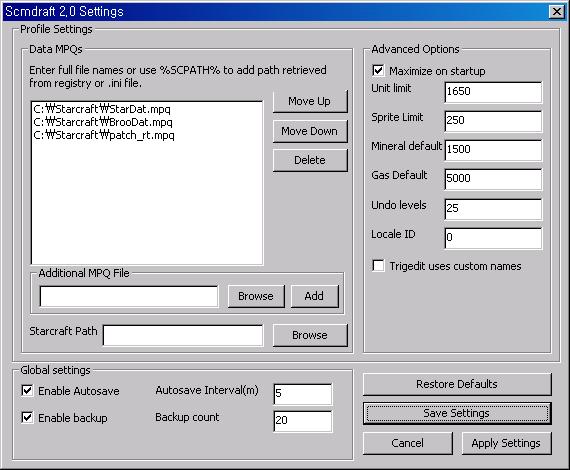Cancel the settings dialog
The height and width of the screenshot is (470, 570).
click(408, 443)
